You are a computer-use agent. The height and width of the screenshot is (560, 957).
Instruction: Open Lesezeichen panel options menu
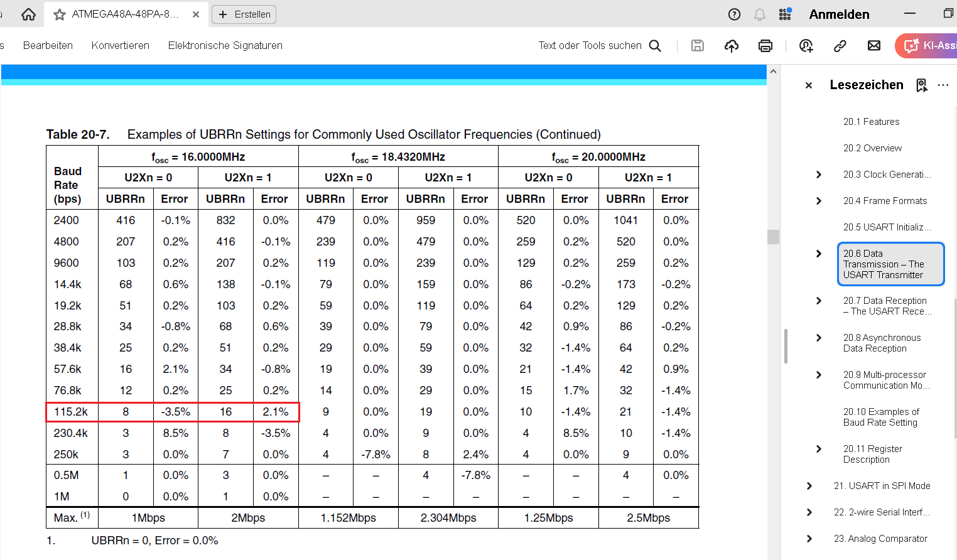point(943,85)
